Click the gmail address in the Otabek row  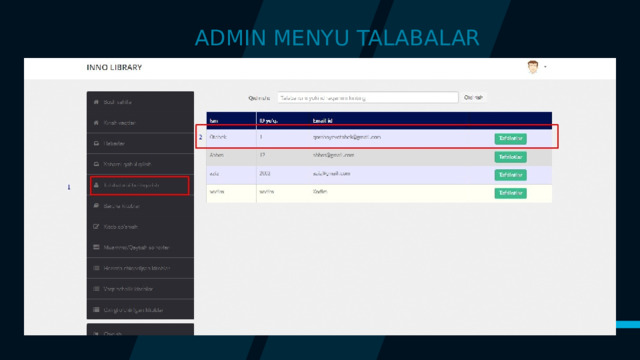point(347,137)
